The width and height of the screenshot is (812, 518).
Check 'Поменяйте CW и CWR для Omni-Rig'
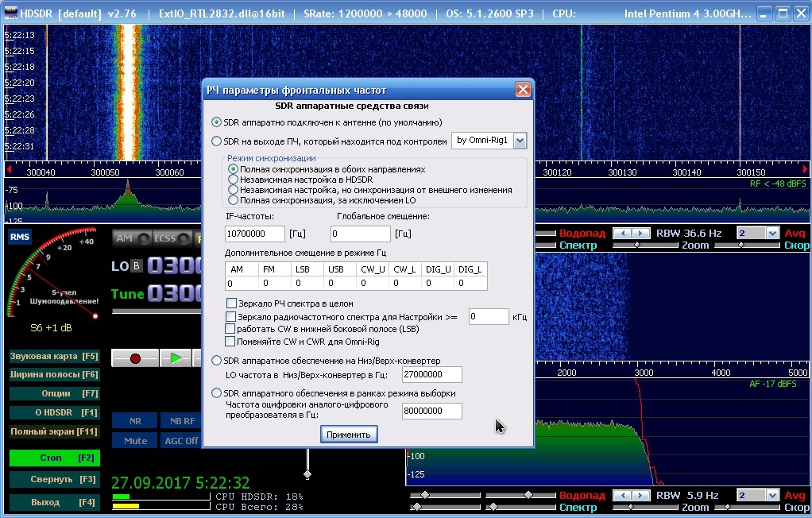[230, 342]
